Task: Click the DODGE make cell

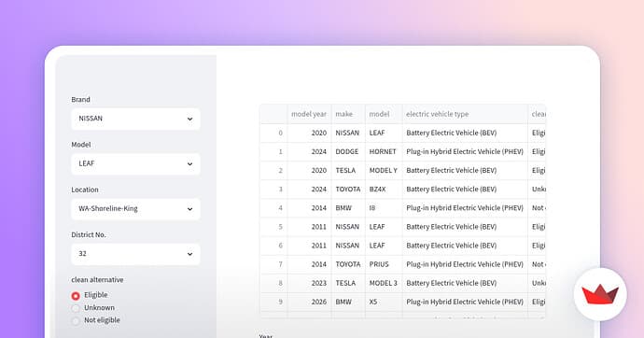Action: coord(348,151)
